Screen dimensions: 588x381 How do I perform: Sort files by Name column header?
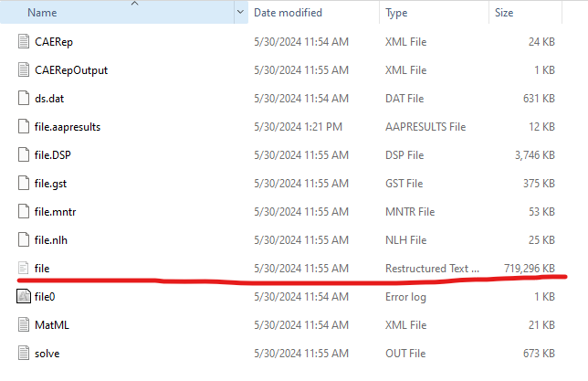pos(42,13)
